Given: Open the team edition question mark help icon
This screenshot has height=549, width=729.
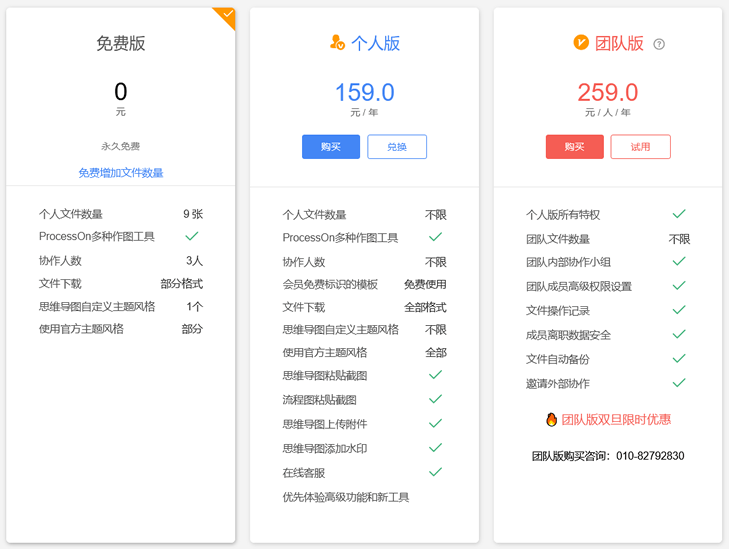Looking at the screenshot, I should (659, 44).
